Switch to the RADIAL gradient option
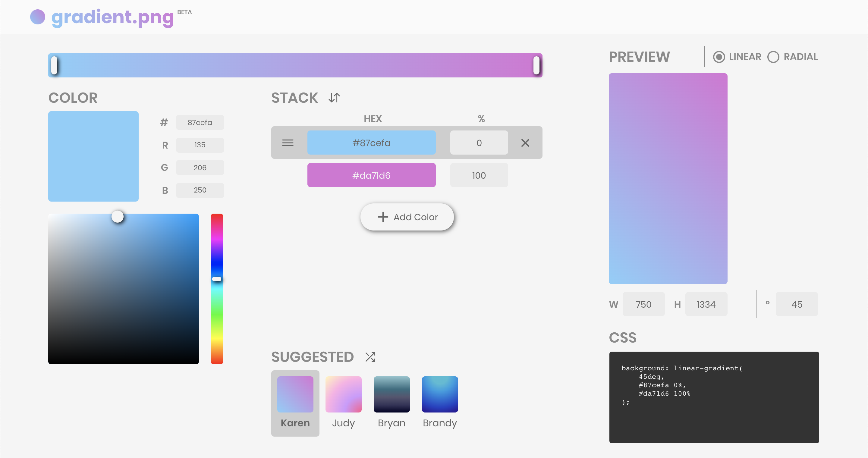The width and height of the screenshot is (868, 458). (773, 57)
